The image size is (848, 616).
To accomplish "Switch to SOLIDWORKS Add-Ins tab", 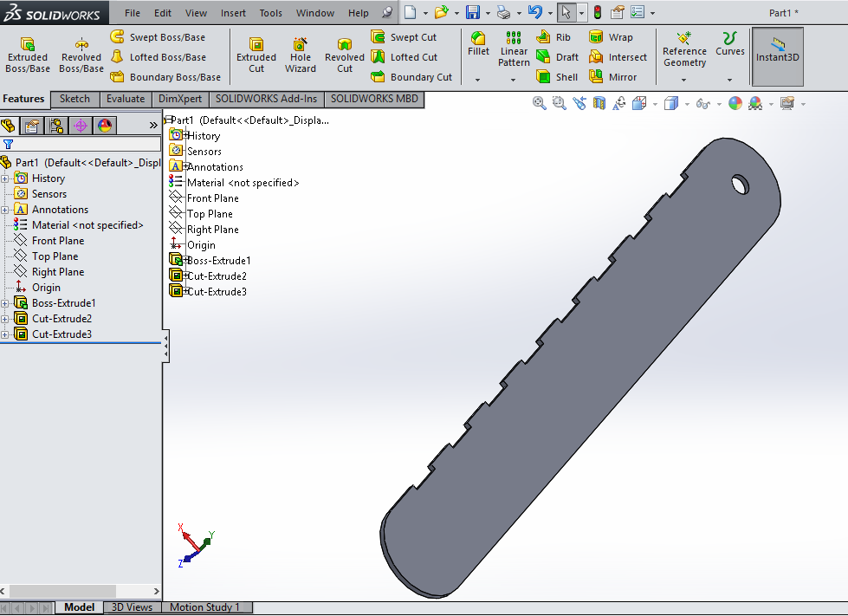I will 266,99.
